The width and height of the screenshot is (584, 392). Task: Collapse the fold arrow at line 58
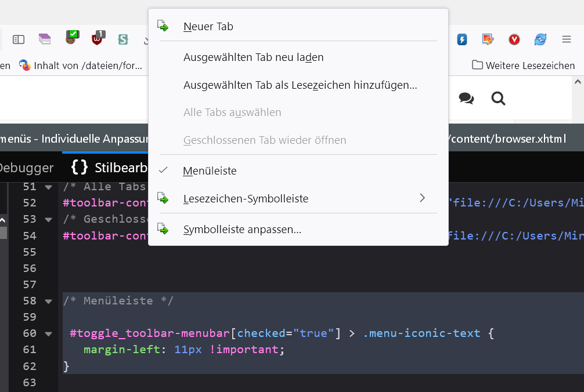pos(48,301)
